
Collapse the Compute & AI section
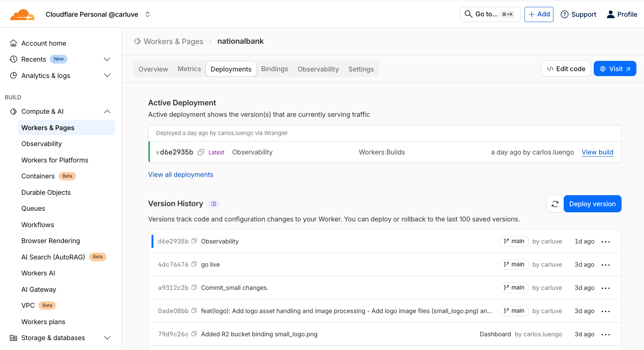click(107, 111)
